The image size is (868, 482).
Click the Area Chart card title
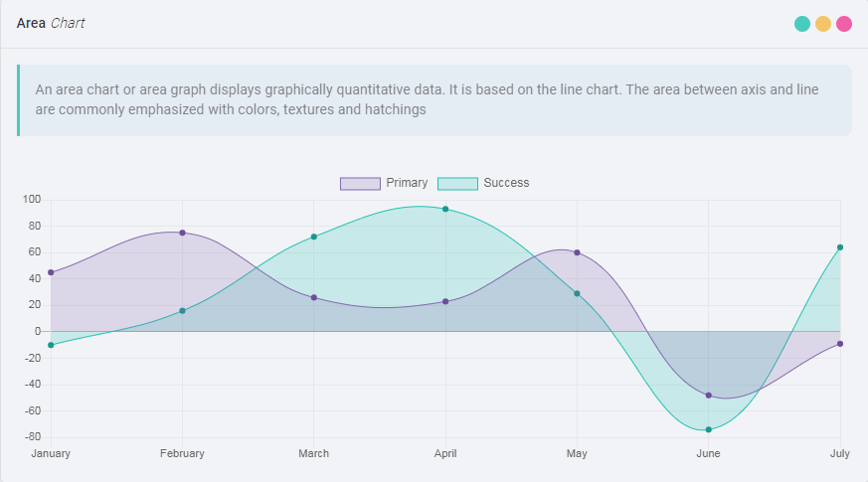pyautogui.click(x=51, y=23)
